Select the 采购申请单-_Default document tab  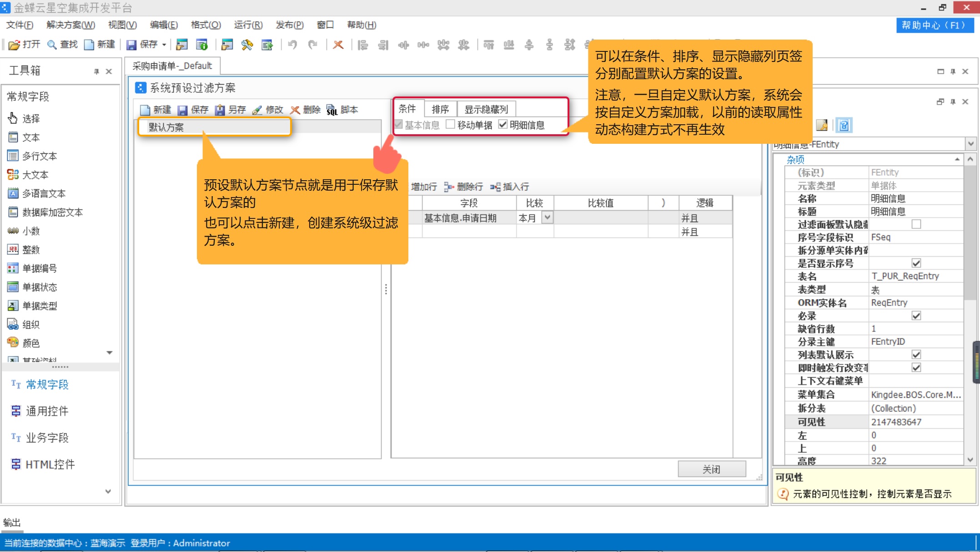[172, 66]
